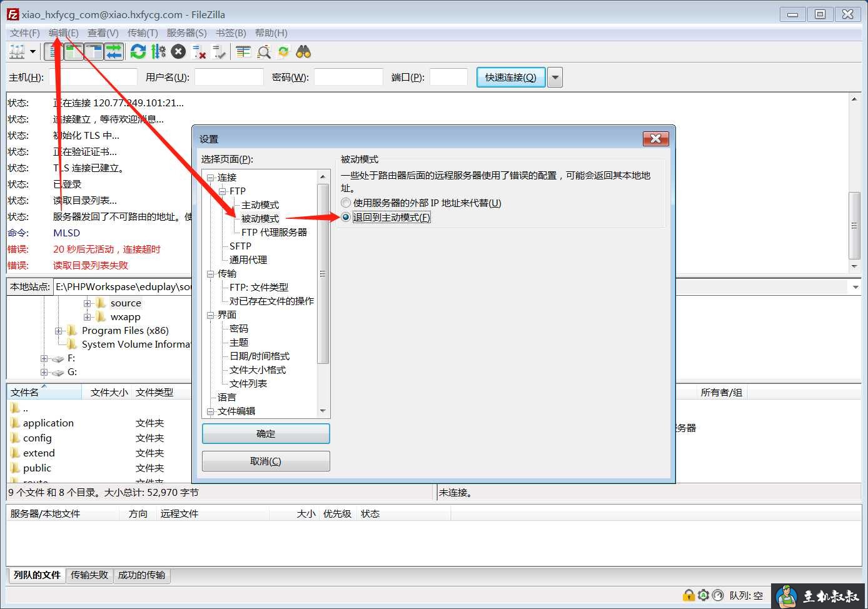Click the refresh file lists icon
The image size is (868, 609).
click(138, 52)
